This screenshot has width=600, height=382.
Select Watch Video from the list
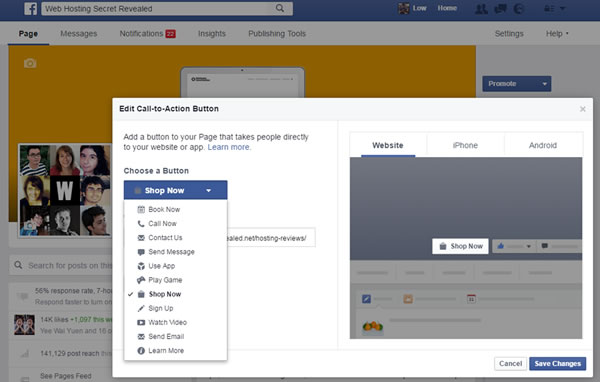click(x=176, y=323)
